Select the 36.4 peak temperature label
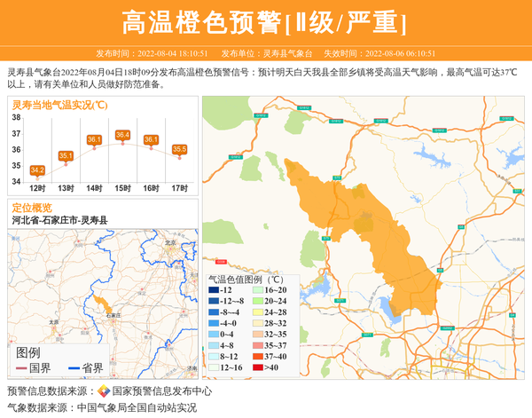Viewport: 532px width, 418px height. pos(122,135)
